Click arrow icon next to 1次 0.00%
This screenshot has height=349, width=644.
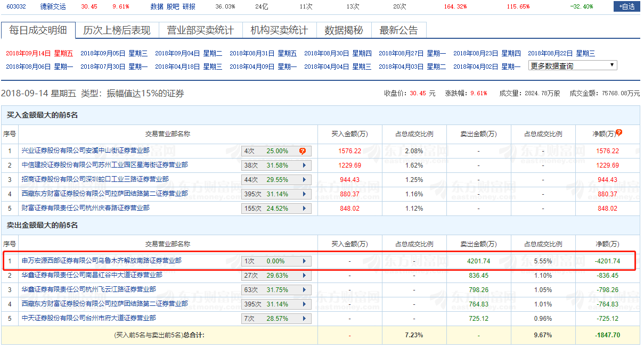[304, 261]
